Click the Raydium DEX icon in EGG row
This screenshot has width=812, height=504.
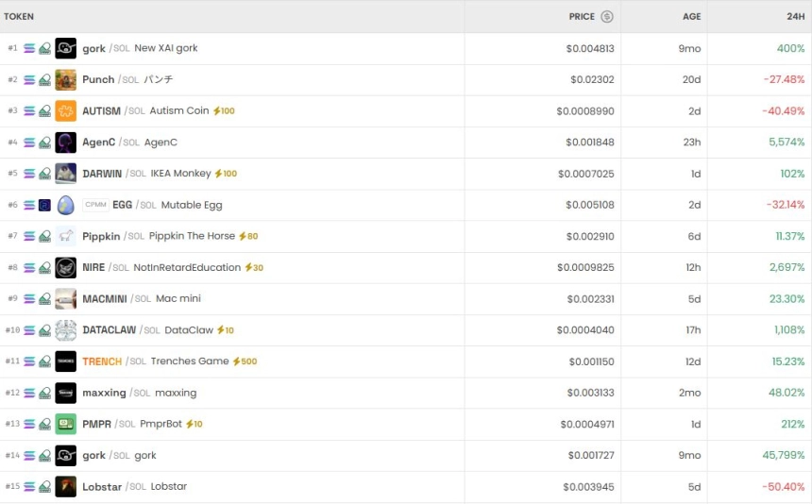(44, 205)
